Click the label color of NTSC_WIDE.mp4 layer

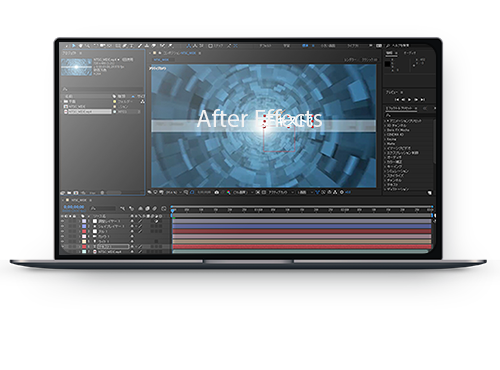[x=84, y=252]
